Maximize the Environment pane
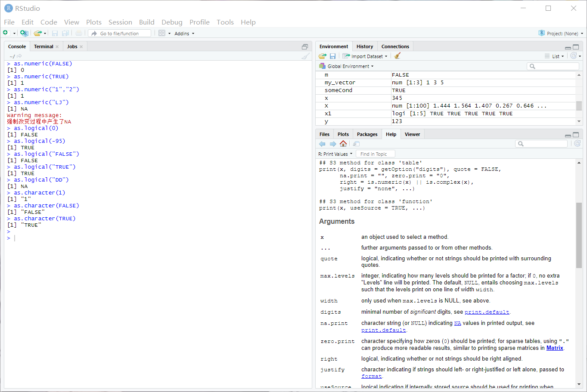Screen dimensions: 587x392 576,46
